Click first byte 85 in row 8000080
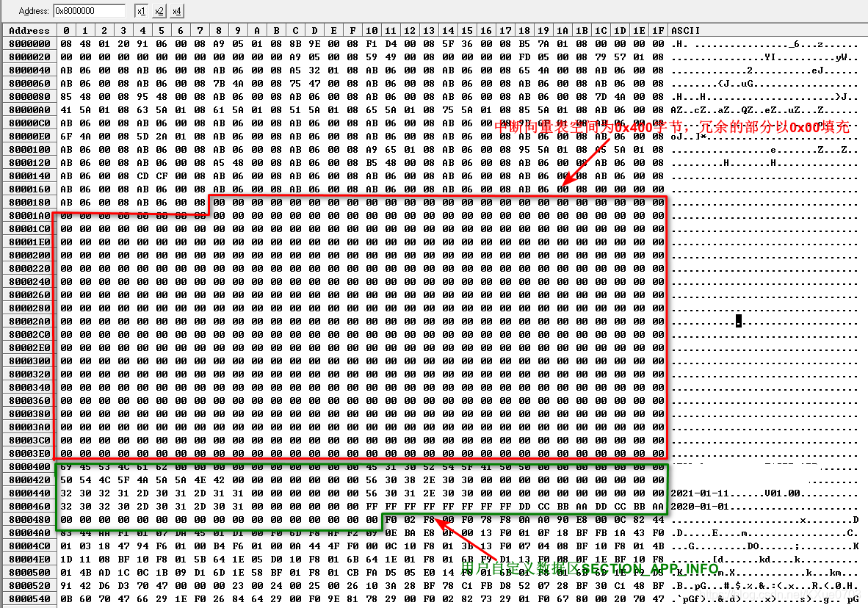Viewport: 868px width, 608px height. click(x=66, y=96)
